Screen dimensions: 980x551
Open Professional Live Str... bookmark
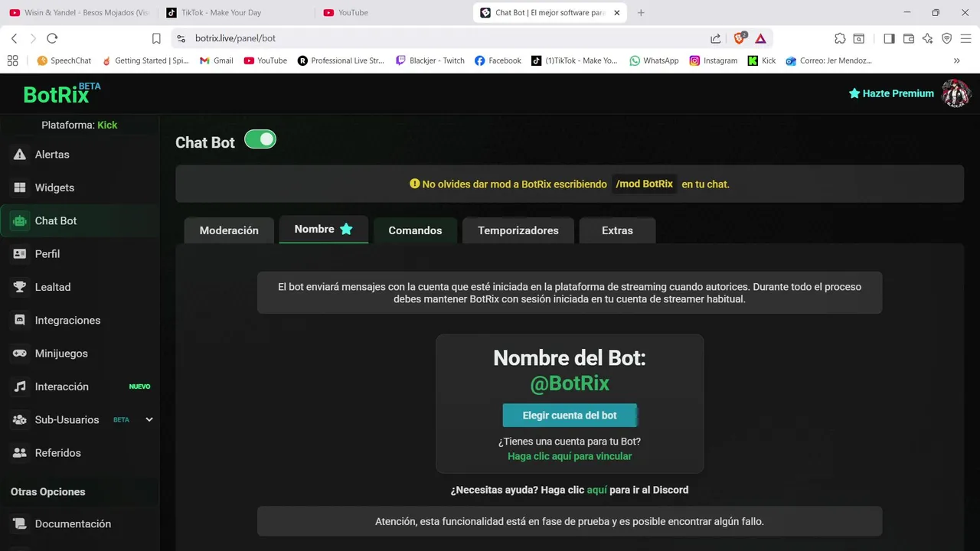[341, 60]
